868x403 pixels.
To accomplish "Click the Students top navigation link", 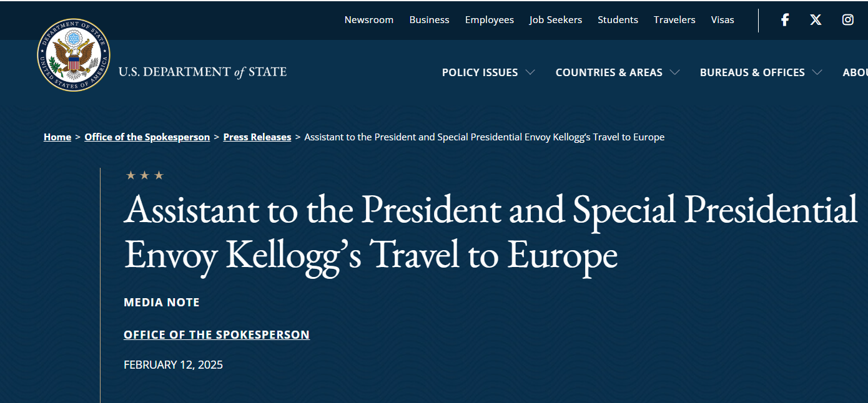I will coord(618,20).
